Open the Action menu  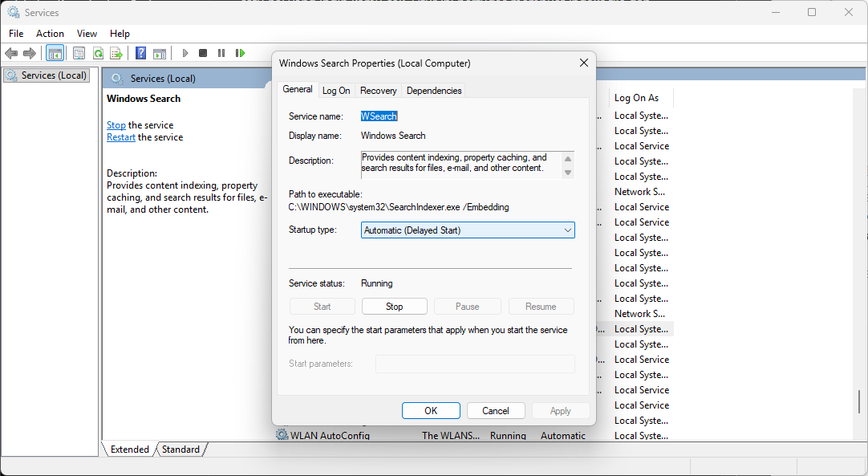click(50, 33)
